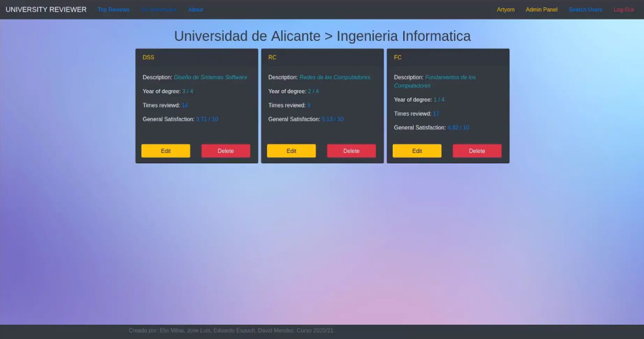Go to Search Users
The image size is (644, 339).
(585, 9)
